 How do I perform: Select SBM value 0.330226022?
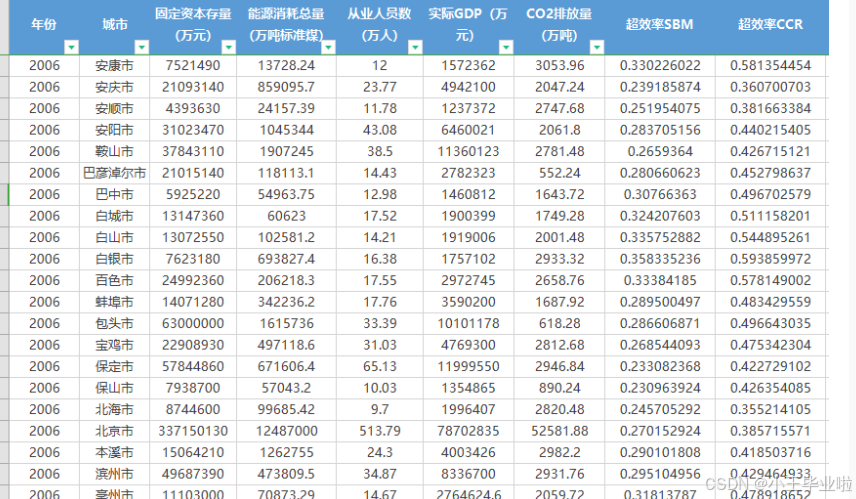[660, 66]
